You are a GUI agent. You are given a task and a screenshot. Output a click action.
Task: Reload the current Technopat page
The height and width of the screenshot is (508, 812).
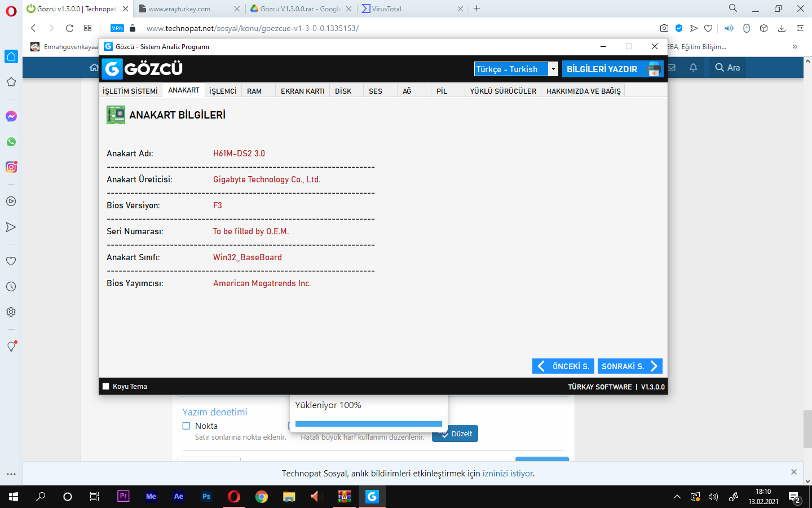pos(70,28)
